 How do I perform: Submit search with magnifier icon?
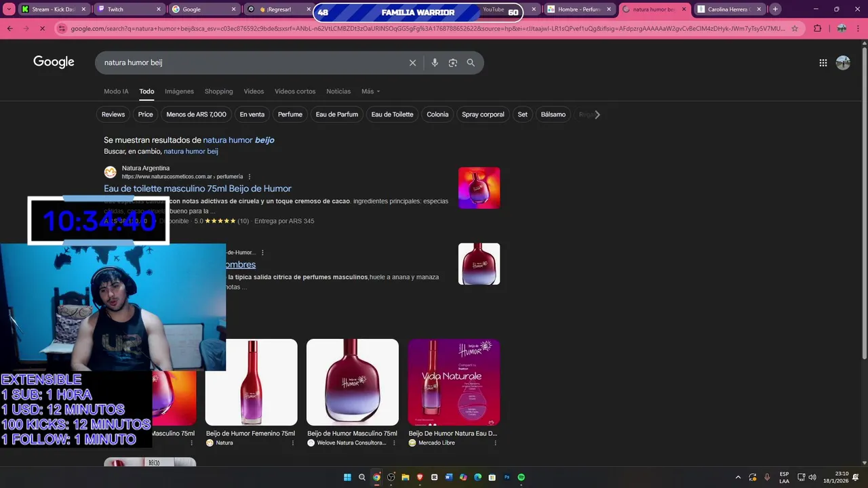(x=471, y=62)
